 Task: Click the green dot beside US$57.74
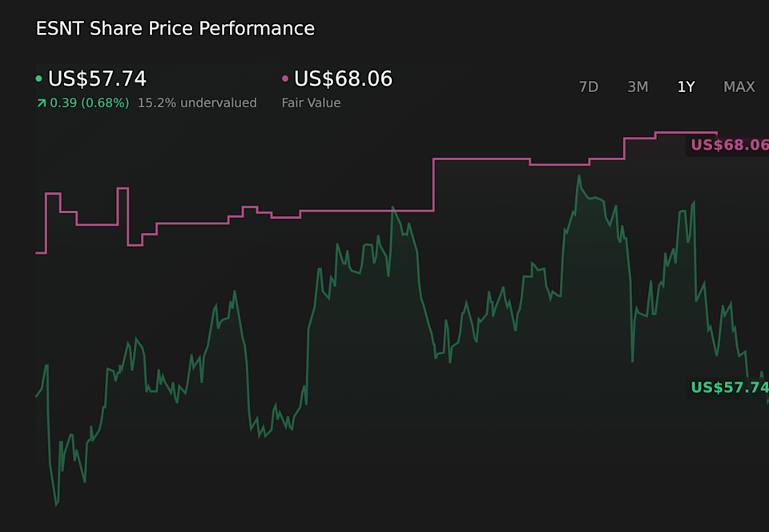tap(38, 79)
